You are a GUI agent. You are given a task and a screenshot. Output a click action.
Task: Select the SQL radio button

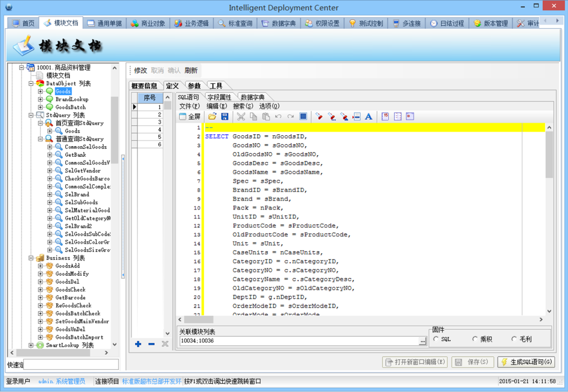coord(436,339)
